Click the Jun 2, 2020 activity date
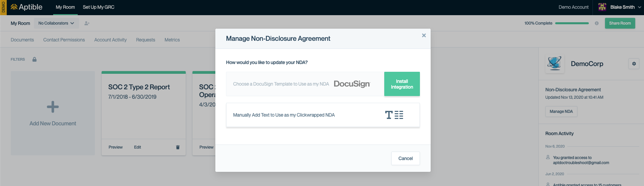 pos(554,174)
